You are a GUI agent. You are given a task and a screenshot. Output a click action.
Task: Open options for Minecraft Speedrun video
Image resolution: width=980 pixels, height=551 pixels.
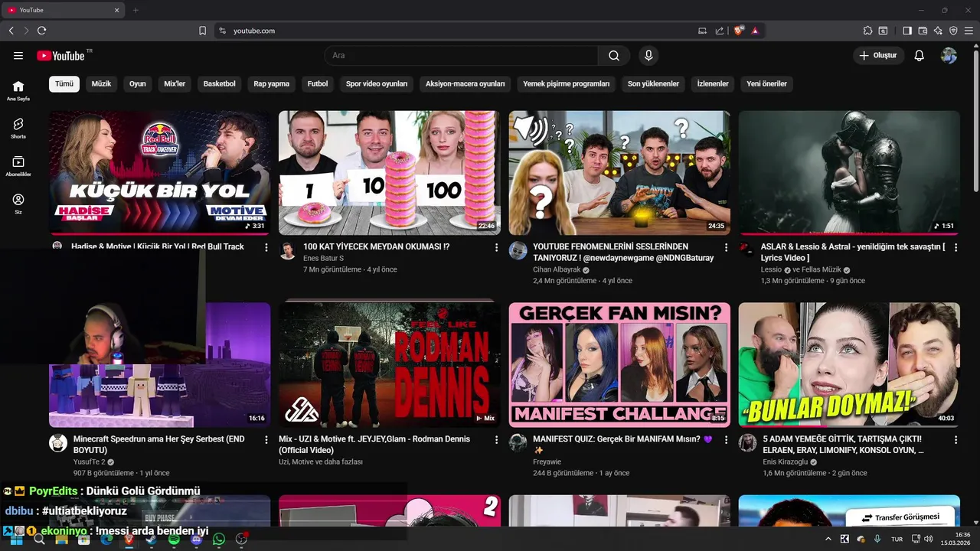pos(266,440)
